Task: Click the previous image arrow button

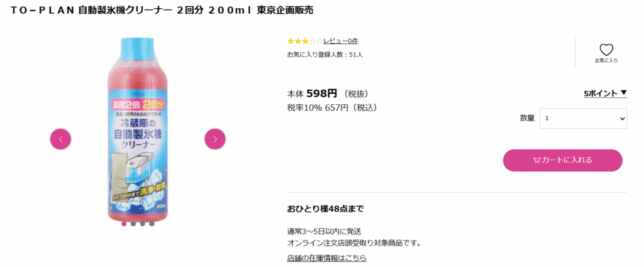Action: click(x=61, y=139)
